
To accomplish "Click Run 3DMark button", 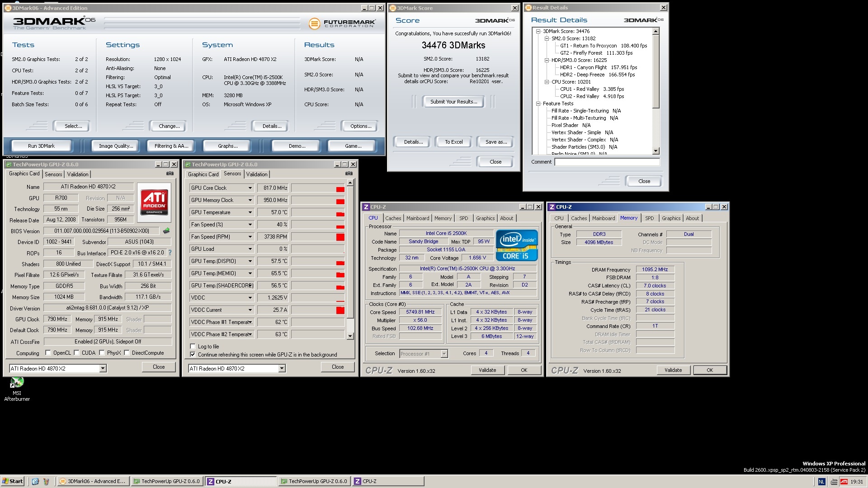I will tap(41, 146).
